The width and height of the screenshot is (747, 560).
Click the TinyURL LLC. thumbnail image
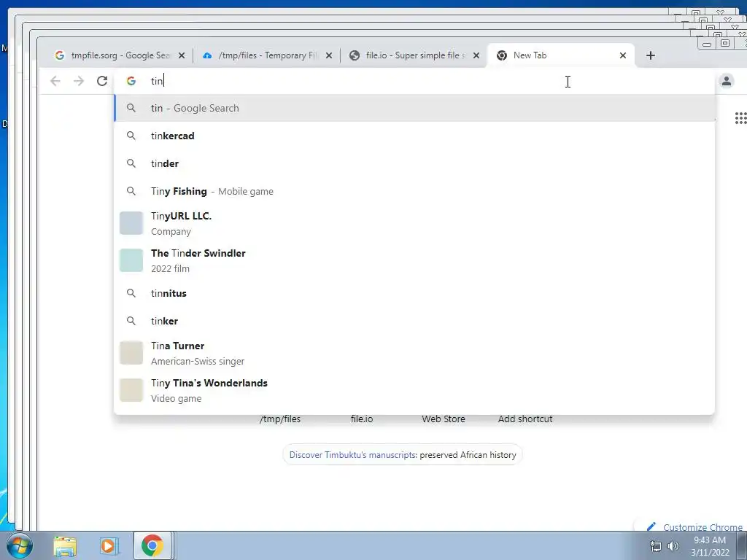[x=131, y=223]
